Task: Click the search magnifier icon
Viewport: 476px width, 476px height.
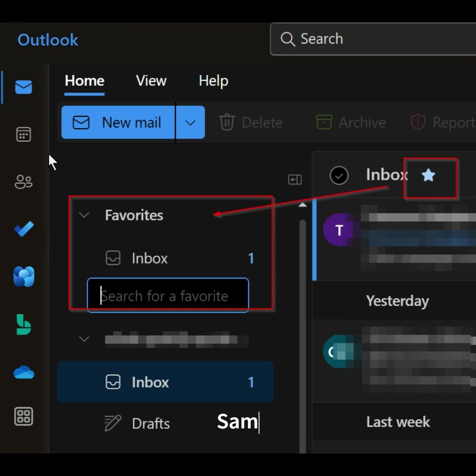Action: click(x=287, y=39)
